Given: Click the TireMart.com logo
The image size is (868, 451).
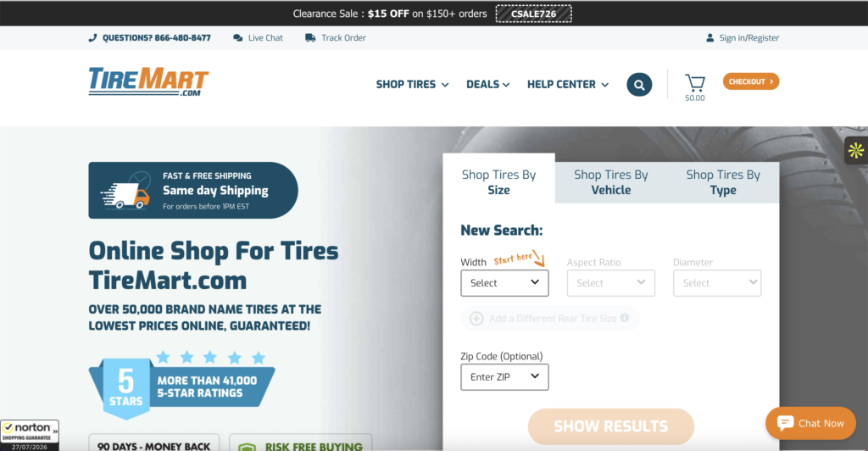Looking at the screenshot, I should point(148,82).
